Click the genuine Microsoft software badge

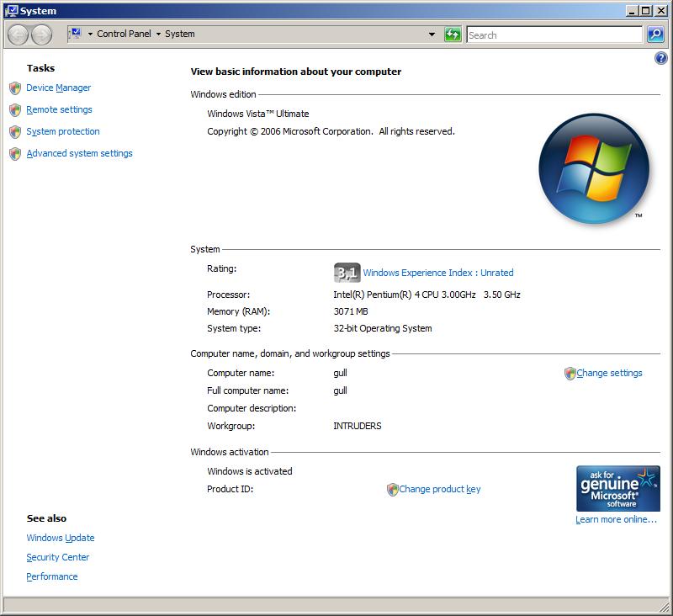tap(618, 488)
